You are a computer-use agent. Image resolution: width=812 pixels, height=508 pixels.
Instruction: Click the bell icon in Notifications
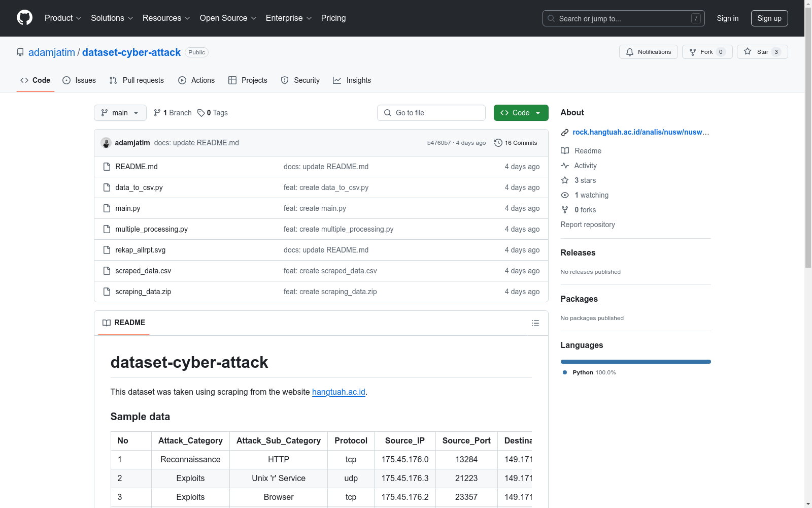[630, 52]
